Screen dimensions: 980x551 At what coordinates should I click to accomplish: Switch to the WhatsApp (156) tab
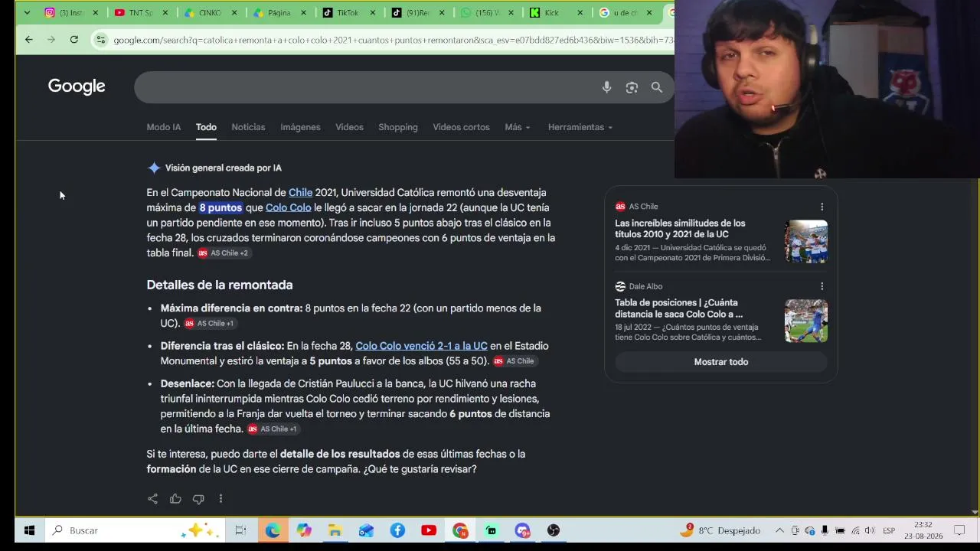488,13
